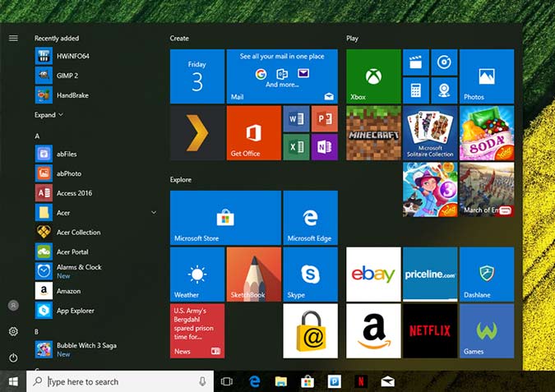Launch the Plex chevron tile
Viewport: 555px width, 392px height.
tap(197, 133)
